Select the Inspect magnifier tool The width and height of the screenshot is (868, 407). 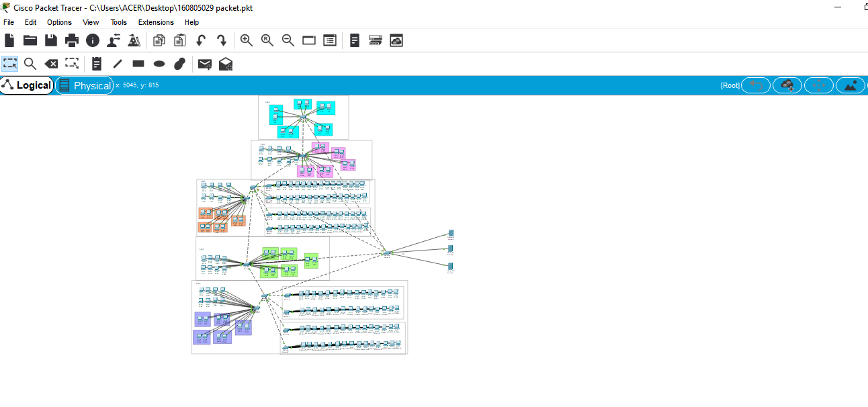30,64
